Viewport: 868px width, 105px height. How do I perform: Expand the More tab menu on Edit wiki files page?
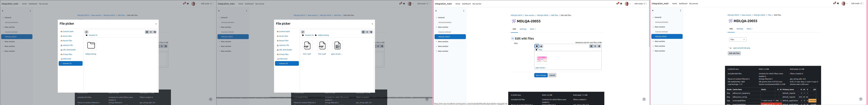(533, 29)
